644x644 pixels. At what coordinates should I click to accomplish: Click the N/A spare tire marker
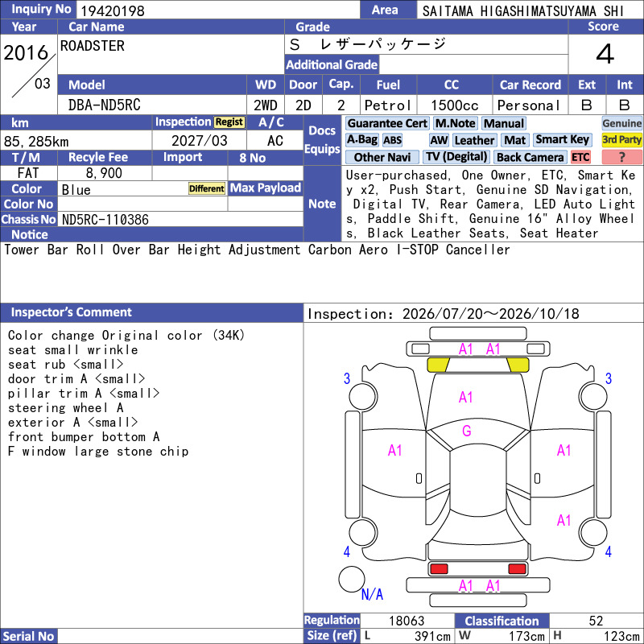pos(372,594)
